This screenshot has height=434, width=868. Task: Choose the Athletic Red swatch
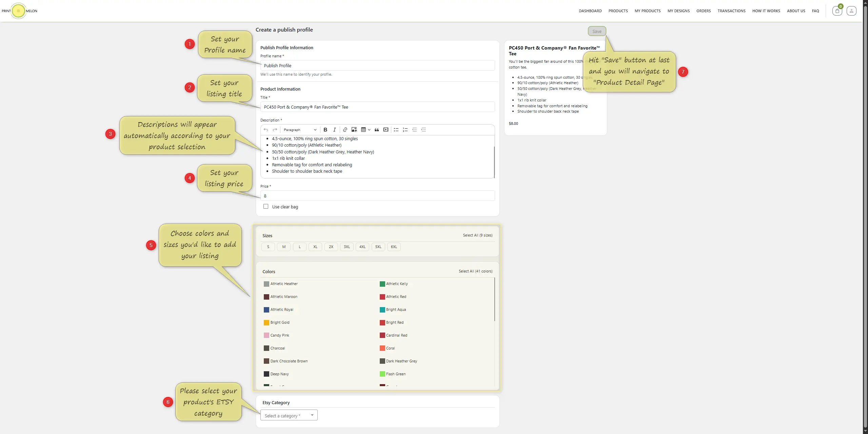(382, 297)
